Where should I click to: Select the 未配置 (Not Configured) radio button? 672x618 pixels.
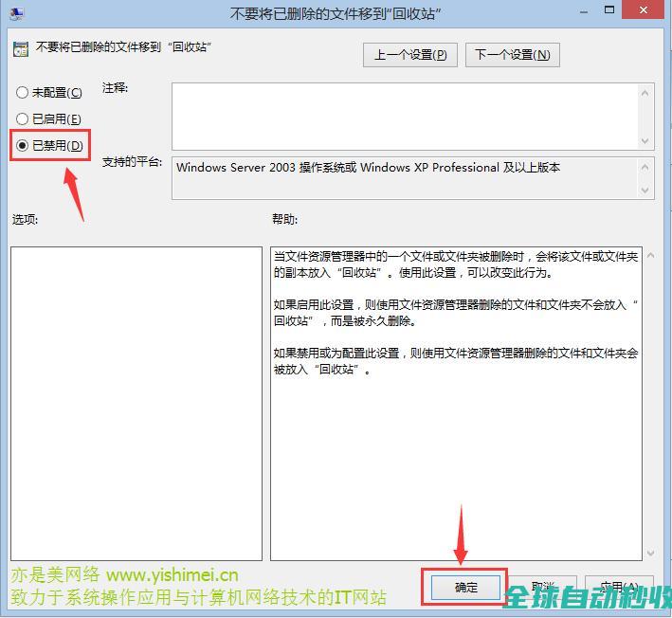click(x=23, y=93)
